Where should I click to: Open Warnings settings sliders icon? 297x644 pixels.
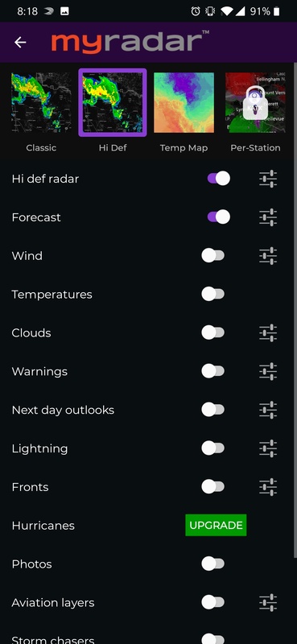click(268, 371)
